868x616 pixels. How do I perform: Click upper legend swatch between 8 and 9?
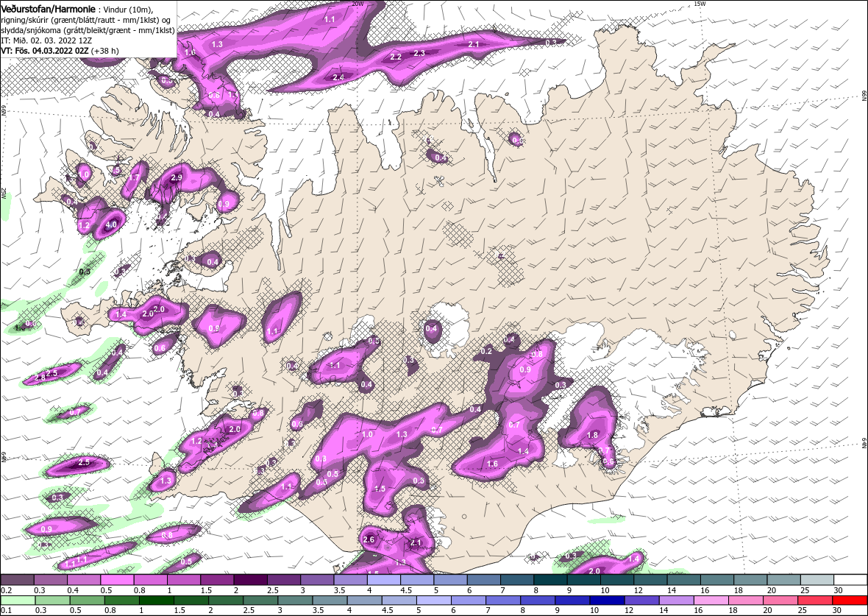550,579
